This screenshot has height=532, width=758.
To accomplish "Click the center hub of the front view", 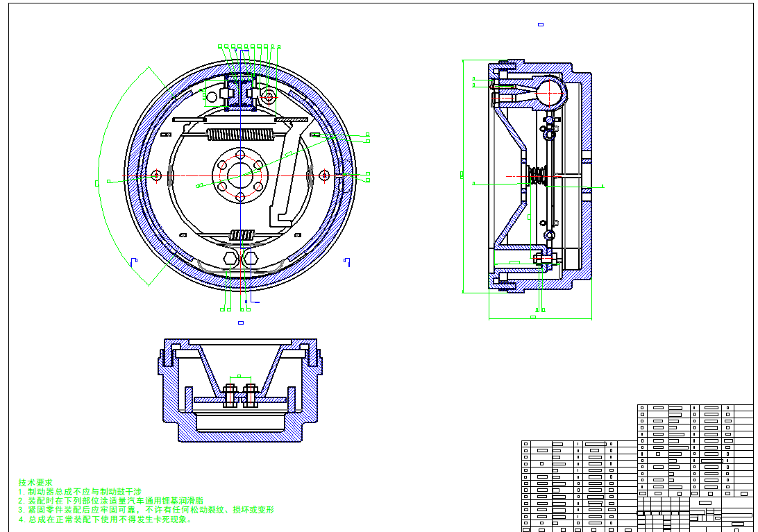I will (239, 175).
